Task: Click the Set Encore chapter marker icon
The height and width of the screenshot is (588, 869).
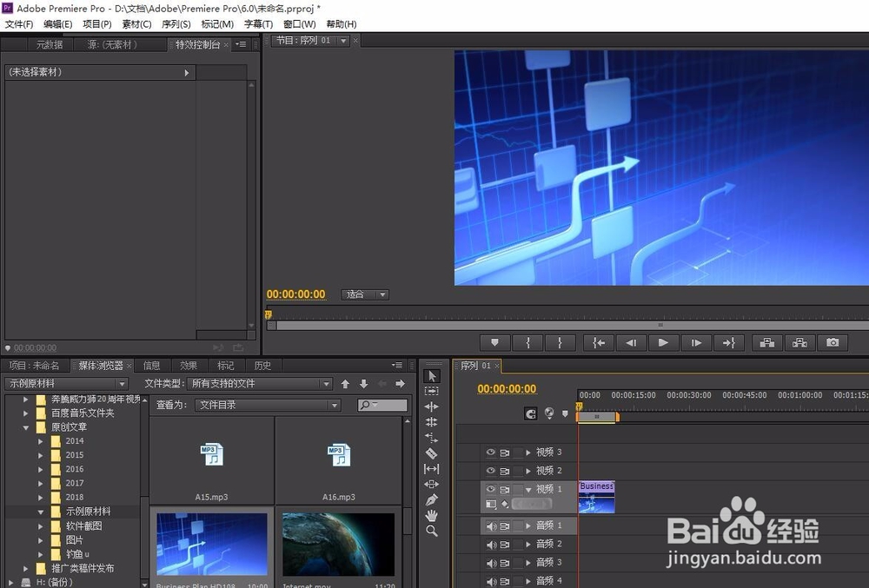Action: 549,413
